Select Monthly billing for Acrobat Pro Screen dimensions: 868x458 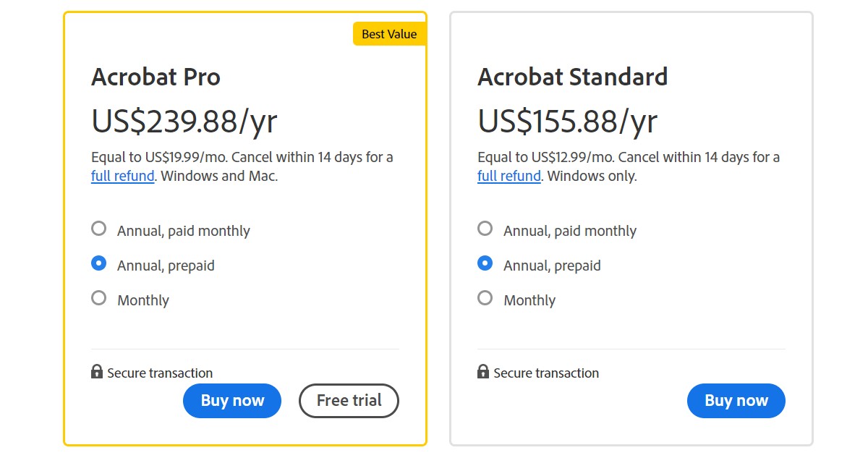click(x=98, y=298)
